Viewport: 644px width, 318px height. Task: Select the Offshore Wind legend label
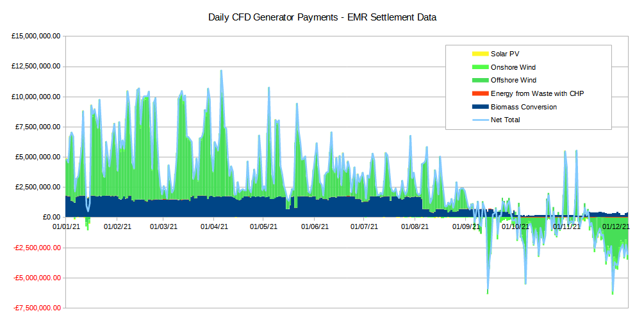click(513, 80)
